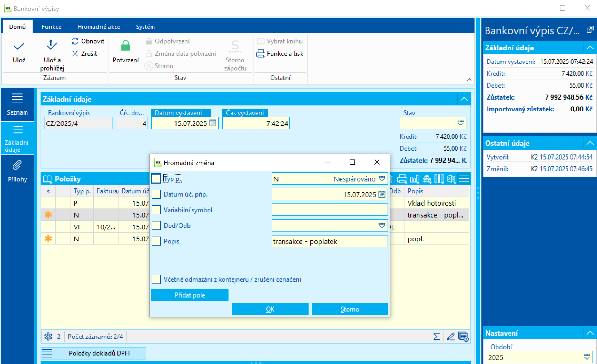597x364 pixels.
Task: Open the Období 2025 dropdown
Action: 587,357
